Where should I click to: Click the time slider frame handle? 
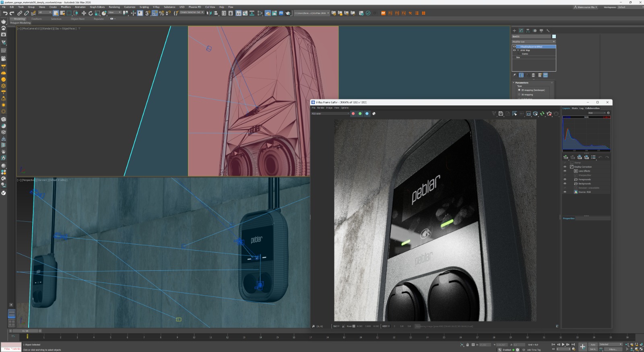tap(25, 331)
